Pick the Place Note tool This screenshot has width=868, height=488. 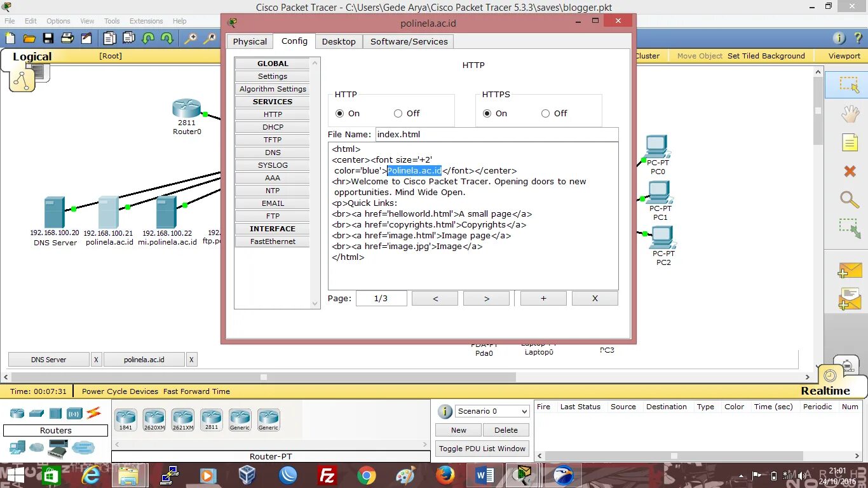point(850,142)
